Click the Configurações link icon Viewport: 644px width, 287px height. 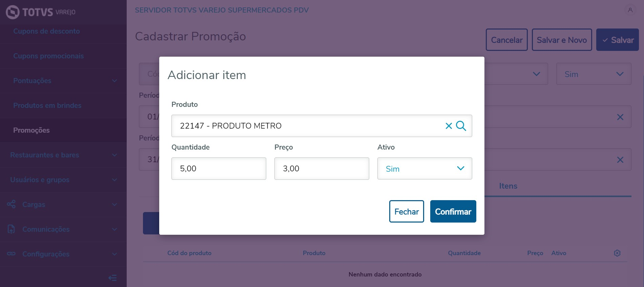(x=12, y=254)
